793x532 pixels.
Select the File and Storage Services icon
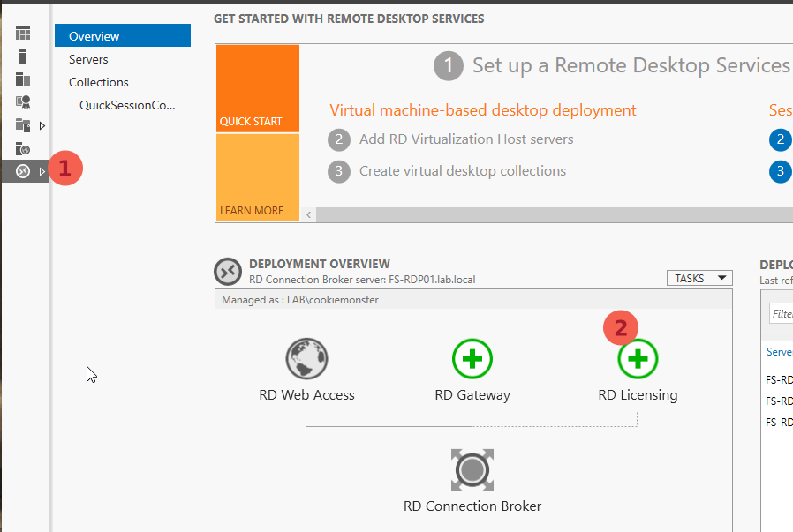click(23, 125)
